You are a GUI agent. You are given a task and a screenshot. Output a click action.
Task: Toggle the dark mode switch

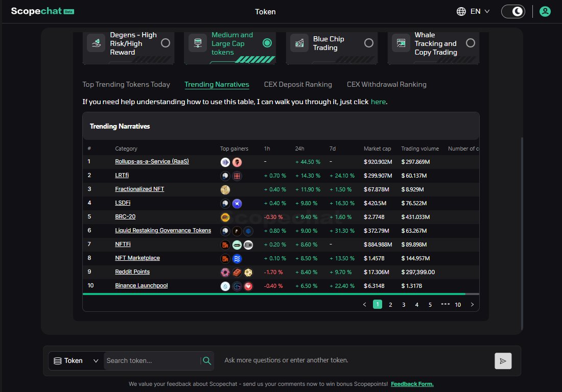click(513, 11)
